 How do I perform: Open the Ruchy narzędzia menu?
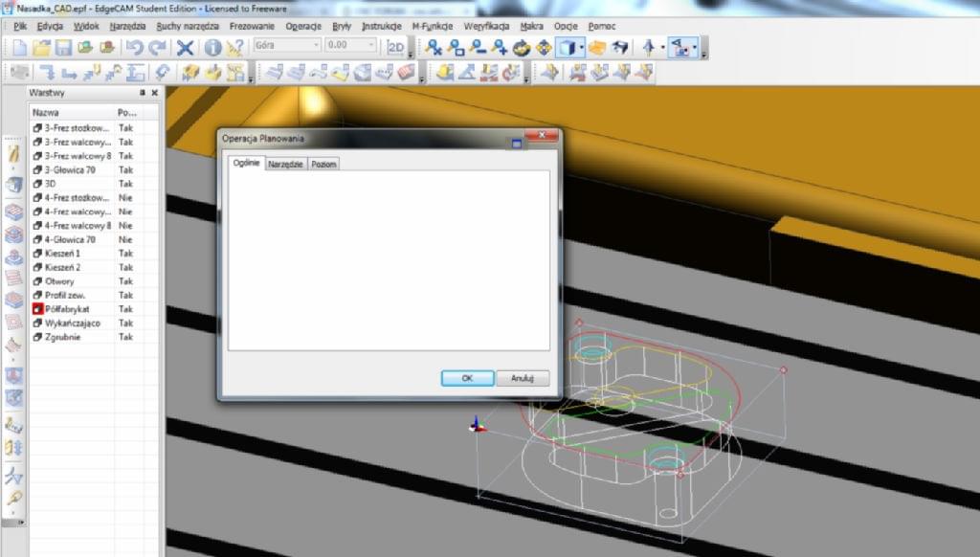pyautogui.click(x=188, y=26)
